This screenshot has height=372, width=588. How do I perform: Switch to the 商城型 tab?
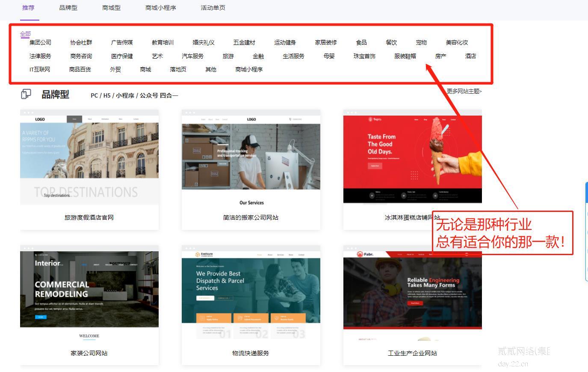pos(111,8)
